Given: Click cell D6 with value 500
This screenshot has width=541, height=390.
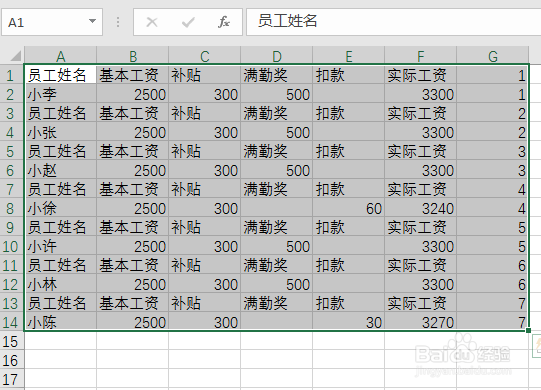Looking at the screenshot, I should point(276,170).
